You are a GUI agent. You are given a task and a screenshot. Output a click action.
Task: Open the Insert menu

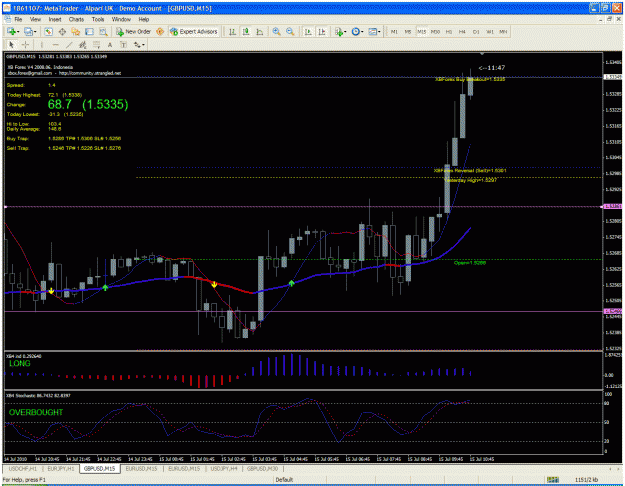pyautogui.click(x=55, y=19)
